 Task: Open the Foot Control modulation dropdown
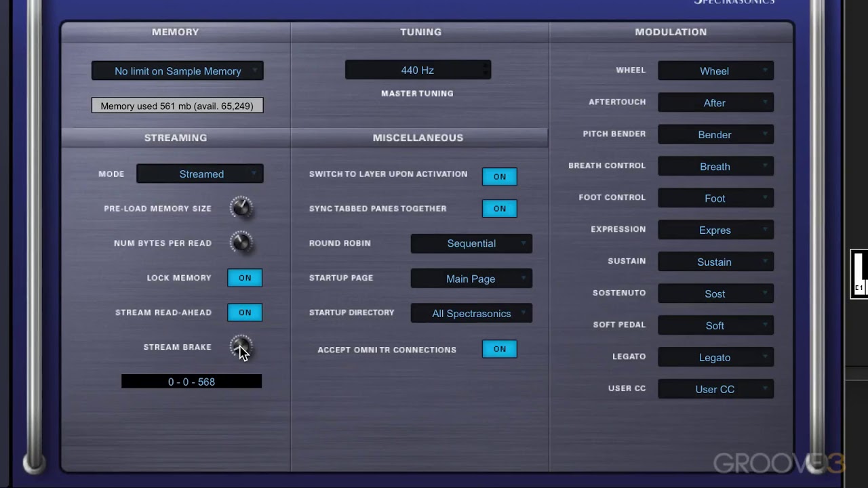tap(715, 198)
